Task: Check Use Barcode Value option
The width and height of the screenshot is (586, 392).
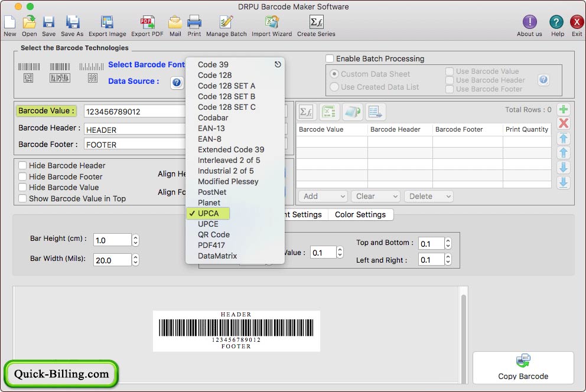Action: tap(450, 71)
